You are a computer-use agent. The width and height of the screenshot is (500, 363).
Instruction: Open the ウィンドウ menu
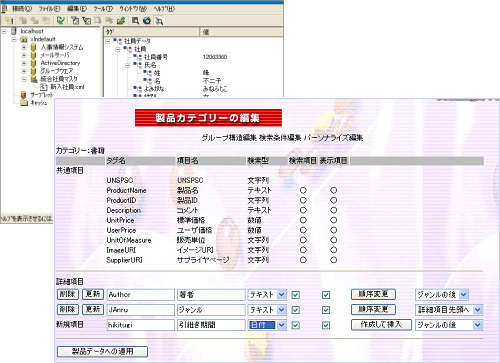tap(133, 9)
